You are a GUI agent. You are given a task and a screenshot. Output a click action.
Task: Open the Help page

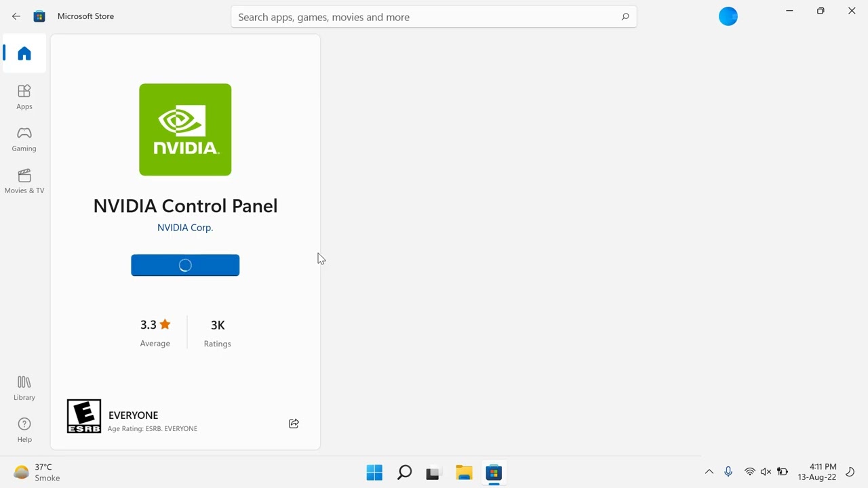(x=24, y=430)
